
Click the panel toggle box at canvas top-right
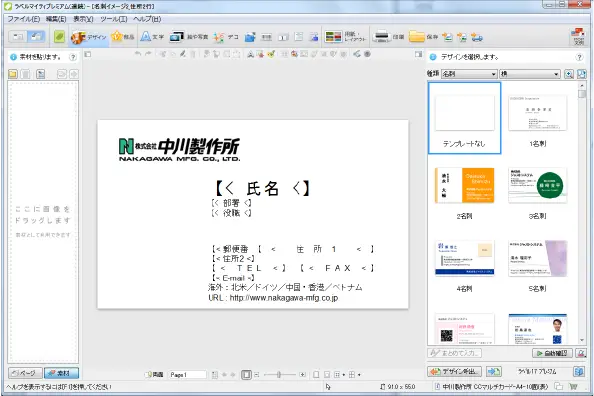coord(418,55)
